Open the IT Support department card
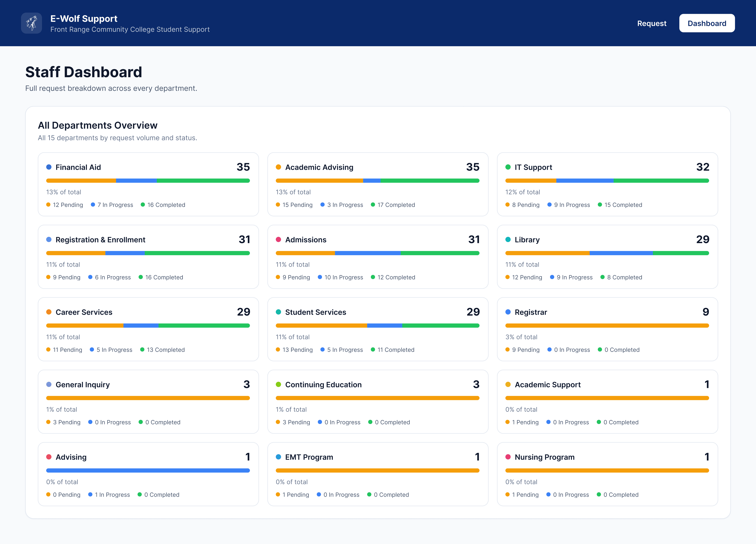Viewport: 756px width, 544px height. [607, 184]
